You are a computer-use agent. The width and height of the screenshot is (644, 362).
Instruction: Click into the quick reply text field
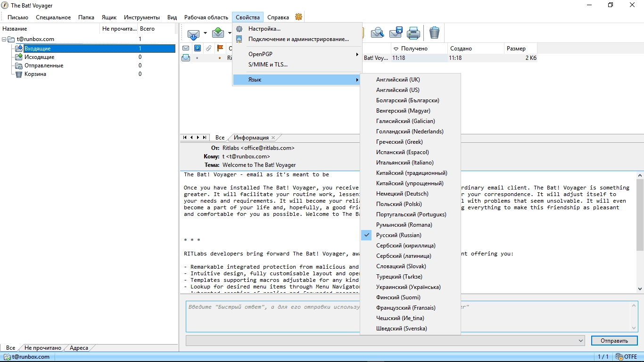(408, 317)
